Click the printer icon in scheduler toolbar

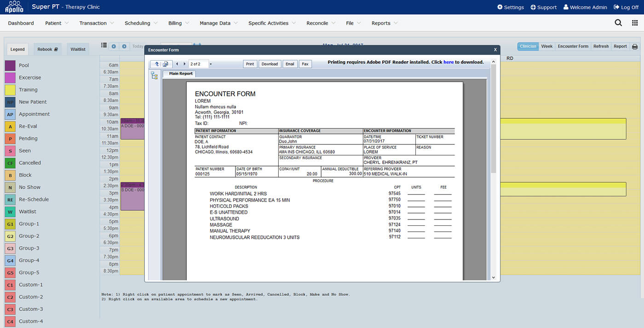click(x=635, y=46)
